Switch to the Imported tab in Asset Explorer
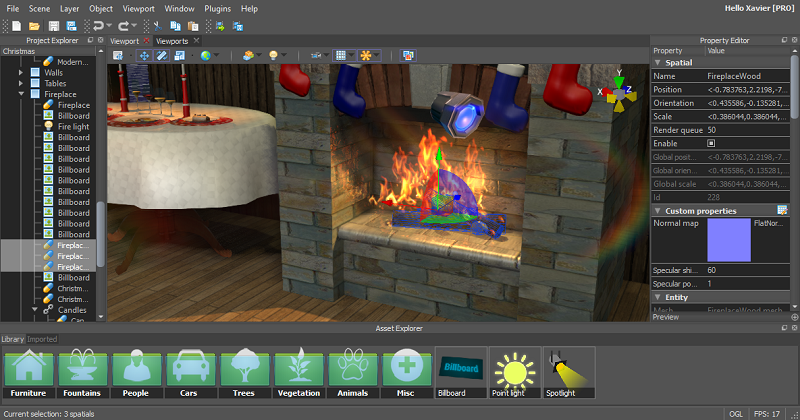This screenshot has height=420, width=800. (x=41, y=339)
